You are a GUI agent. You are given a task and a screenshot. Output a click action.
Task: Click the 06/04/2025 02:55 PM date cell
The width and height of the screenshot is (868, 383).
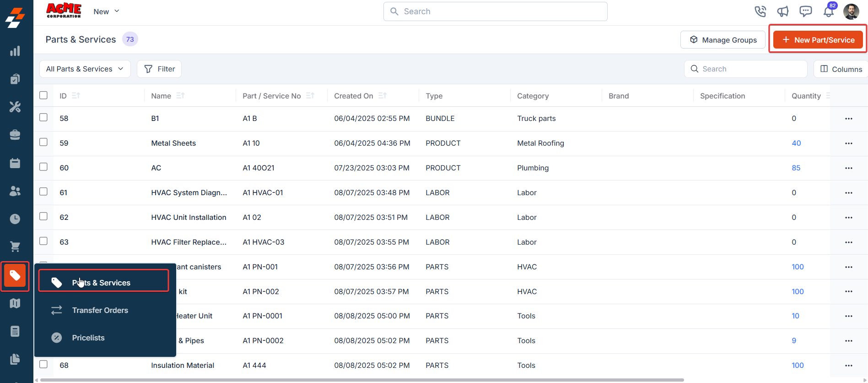372,119
